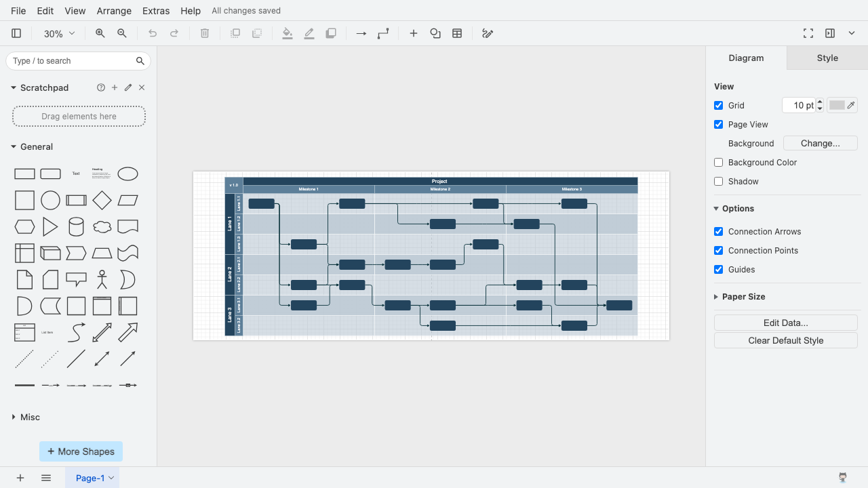Select the cylinder shape in General
The image size is (868, 488).
[x=76, y=226]
